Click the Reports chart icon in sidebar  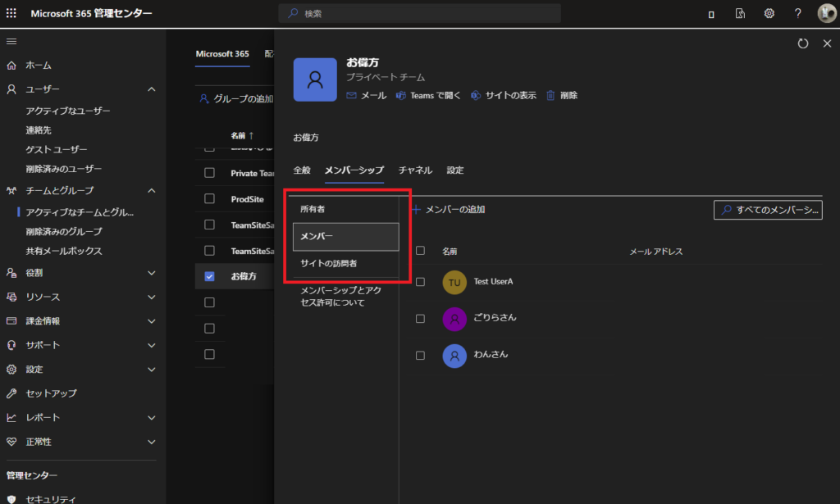click(x=11, y=417)
